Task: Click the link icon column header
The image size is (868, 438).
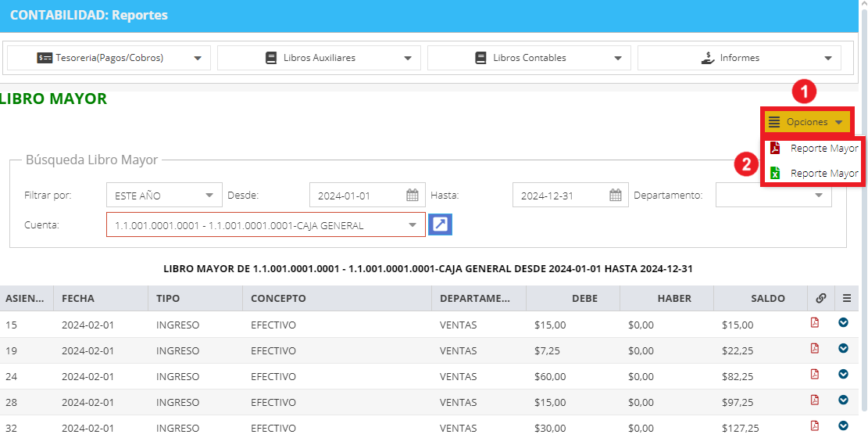Action: (821, 298)
